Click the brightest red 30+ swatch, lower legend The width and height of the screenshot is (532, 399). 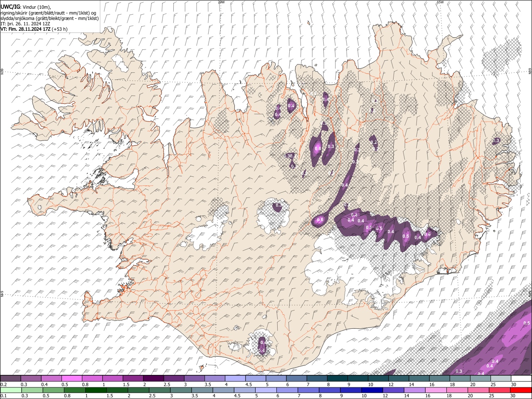[521, 390]
